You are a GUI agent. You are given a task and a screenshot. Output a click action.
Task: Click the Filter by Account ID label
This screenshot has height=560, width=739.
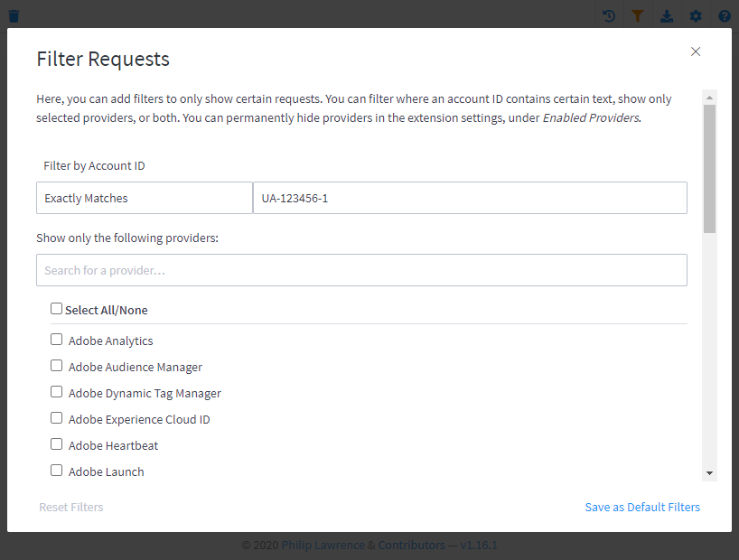(94, 166)
